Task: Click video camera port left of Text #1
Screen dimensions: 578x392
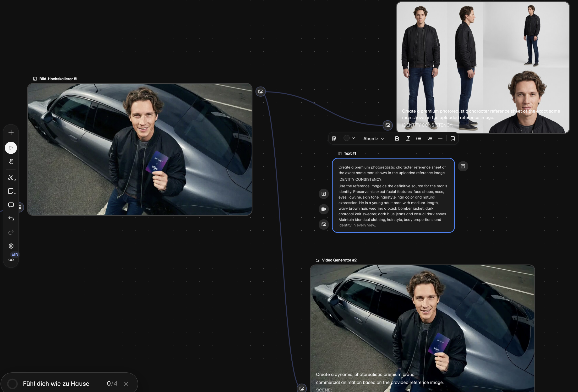Action: [x=324, y=209]
